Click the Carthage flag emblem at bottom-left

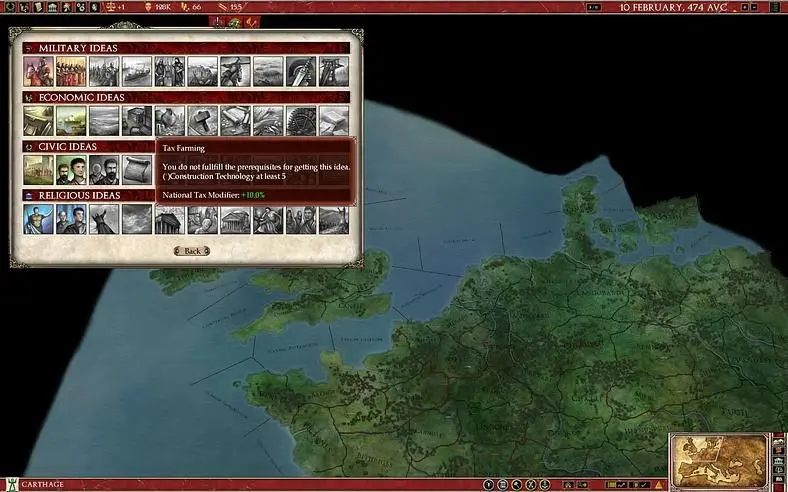pos(12,484)
